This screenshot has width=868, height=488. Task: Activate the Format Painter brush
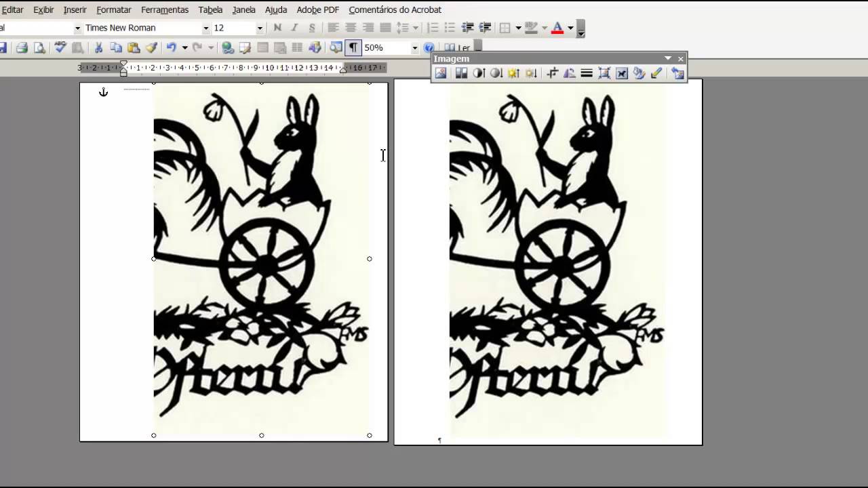coord(151,47)
